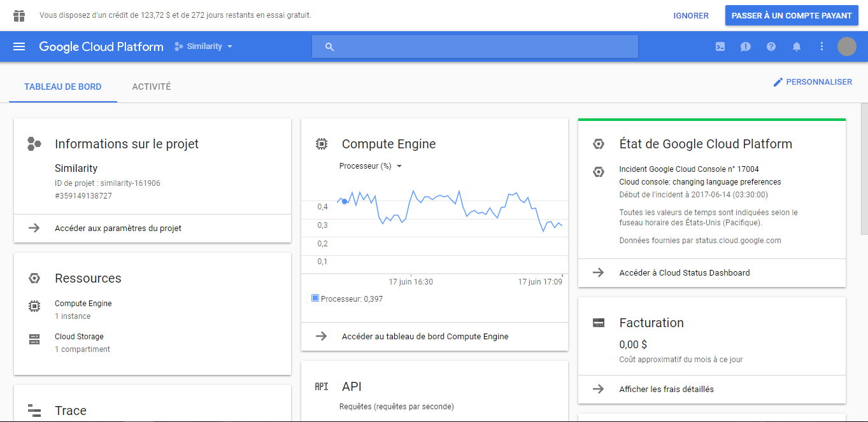Click PASSER À UN COMPTE PAYANT
The height and width of the screenshot is (422, 868).
(792, 15)
